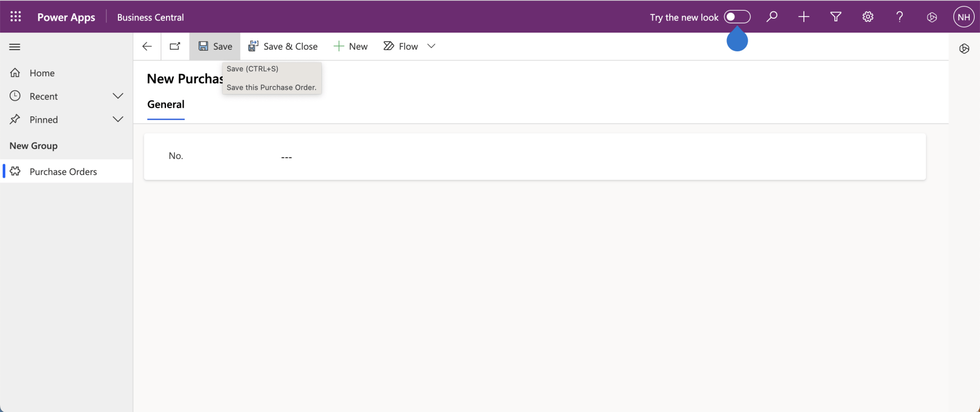
Task: Open the Copilot side pane icon
Action: tap(964, 49)
